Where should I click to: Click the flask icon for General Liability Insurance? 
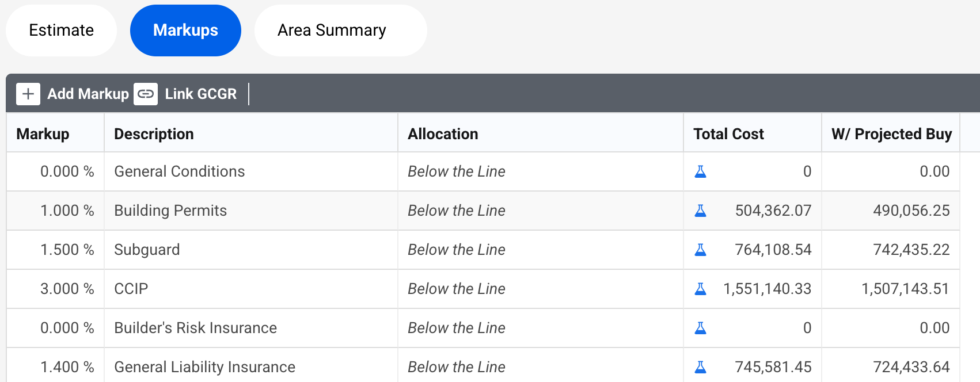pyautogui.click(x=700, y=367)
